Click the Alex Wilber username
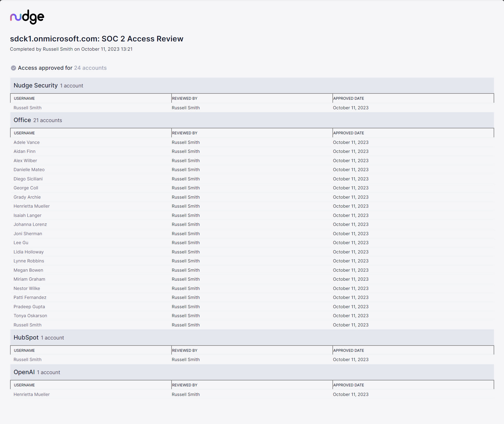504x424 pixels. [25, 160]
